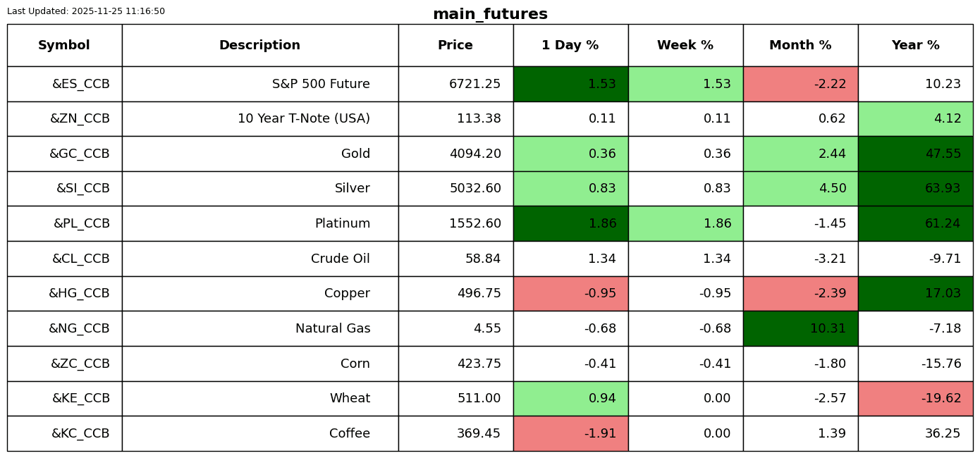Click the &KC_CCB symbol cell

[x=80, y=434]
